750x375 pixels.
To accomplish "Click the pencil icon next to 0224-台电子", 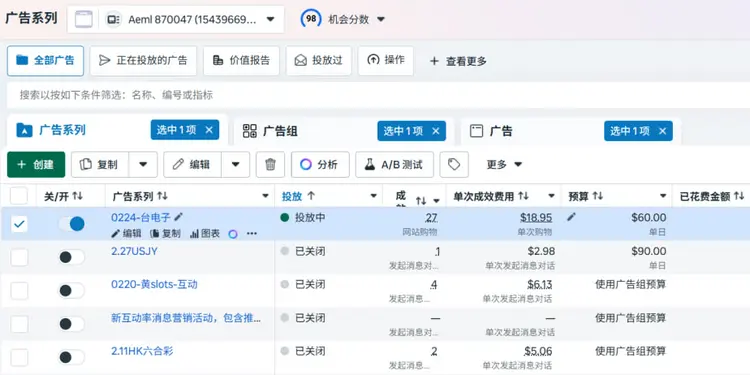I will [178, 217].
